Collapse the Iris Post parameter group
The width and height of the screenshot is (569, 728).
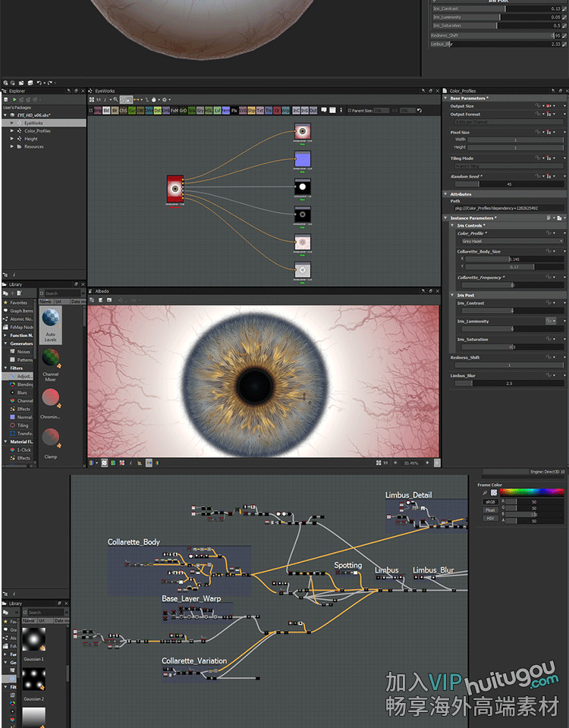(x=452, y=295)
